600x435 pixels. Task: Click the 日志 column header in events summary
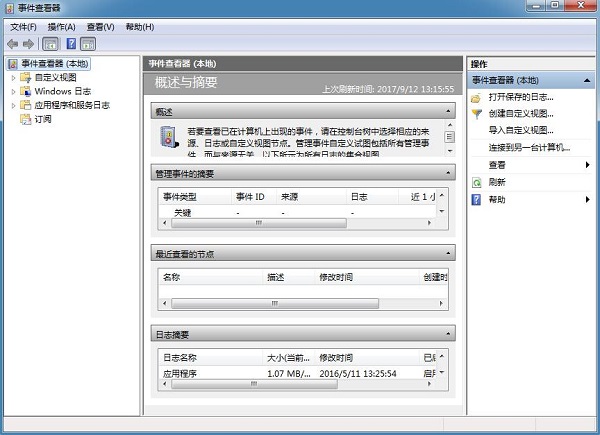[x=372, y=197]
